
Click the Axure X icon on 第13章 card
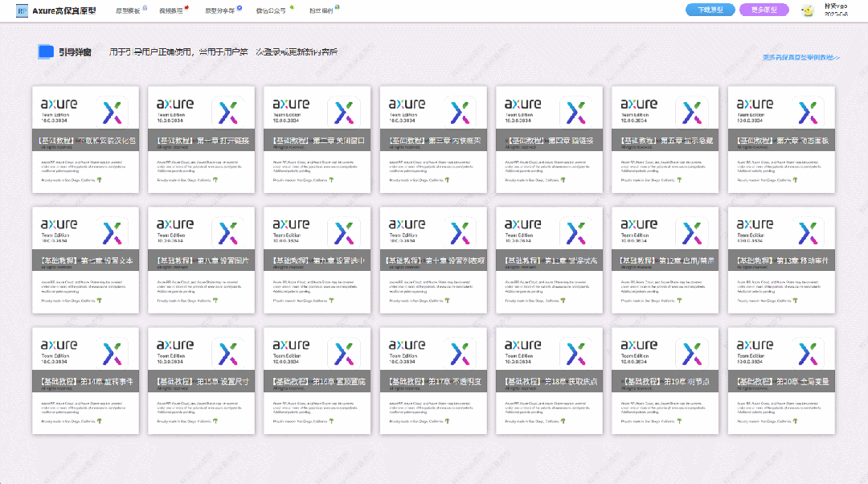point(809,232)
